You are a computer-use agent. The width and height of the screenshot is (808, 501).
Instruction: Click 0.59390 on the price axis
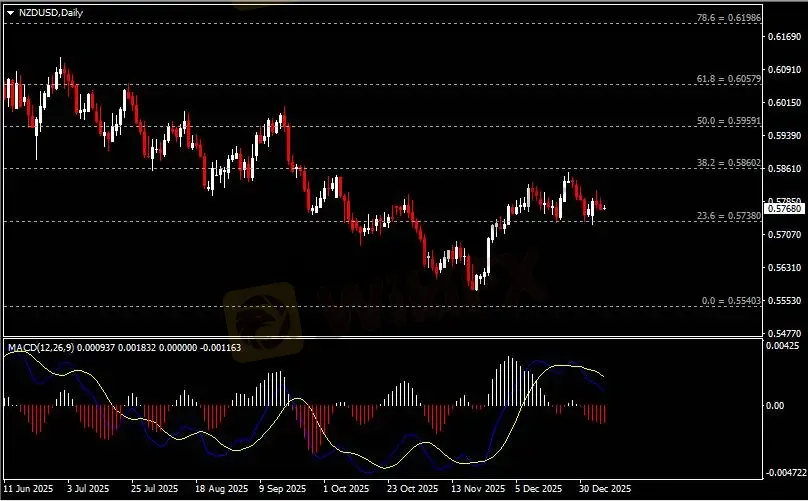(785, 136)
